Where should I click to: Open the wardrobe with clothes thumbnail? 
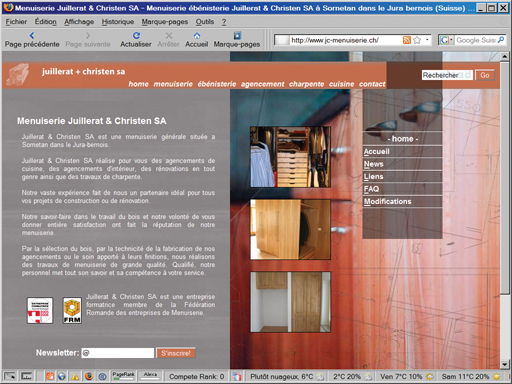[x=290, y=157]
